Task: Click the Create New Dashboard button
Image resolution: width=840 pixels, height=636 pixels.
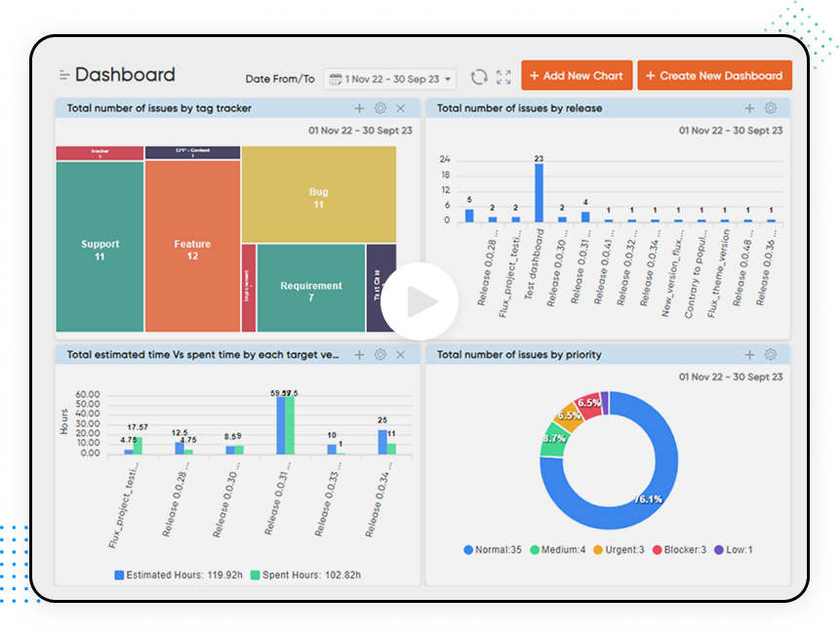Action: pyautogui.click(x=715, y=75)
